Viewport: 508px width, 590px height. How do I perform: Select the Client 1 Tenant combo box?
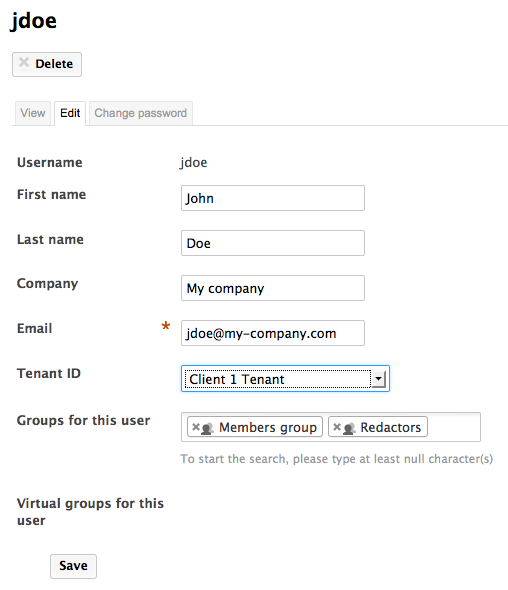tap(285, 379)
